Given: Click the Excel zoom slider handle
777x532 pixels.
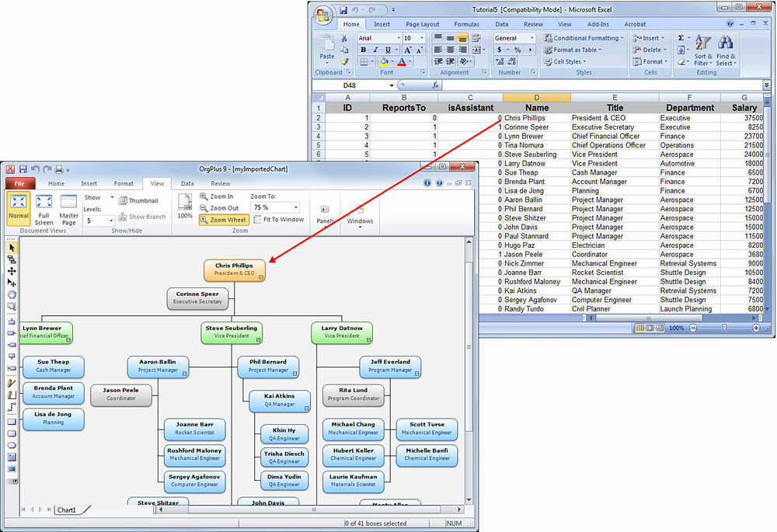Looking at the screenshot, I should [724, 328].
